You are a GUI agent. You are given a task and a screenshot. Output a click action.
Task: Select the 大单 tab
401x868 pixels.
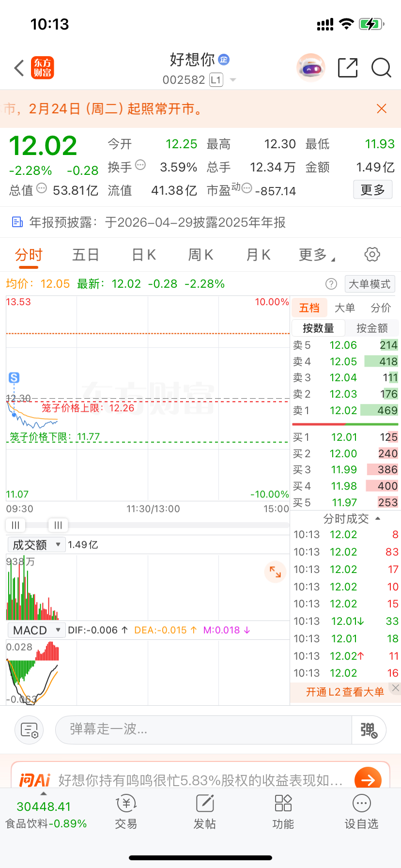tap(345, 308)
